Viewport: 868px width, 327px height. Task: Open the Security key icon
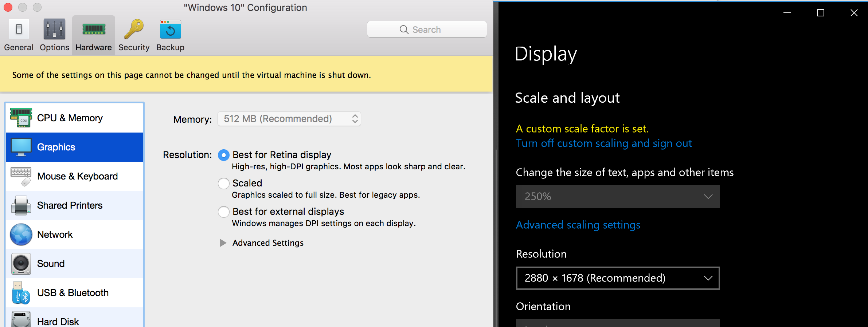click(134, 29)
